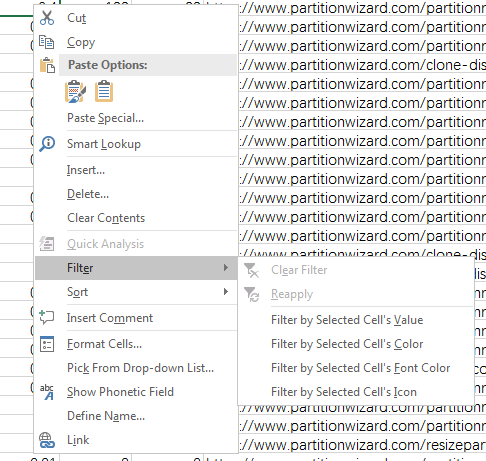Click Quick Analysis menu text
Viewport: 486px width, 461px height.
pyautogui.click(x=105, y=244)
